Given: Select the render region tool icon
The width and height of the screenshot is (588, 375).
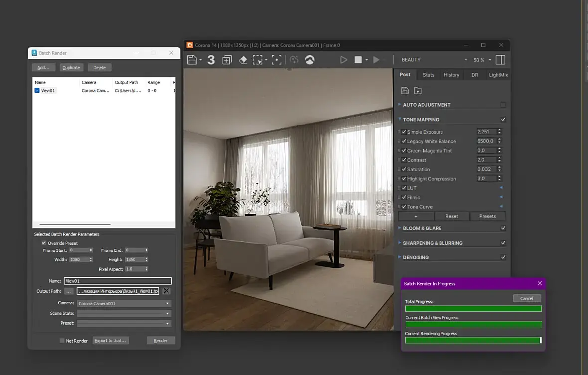Looking at the screenshot, I should coord(258,60).
